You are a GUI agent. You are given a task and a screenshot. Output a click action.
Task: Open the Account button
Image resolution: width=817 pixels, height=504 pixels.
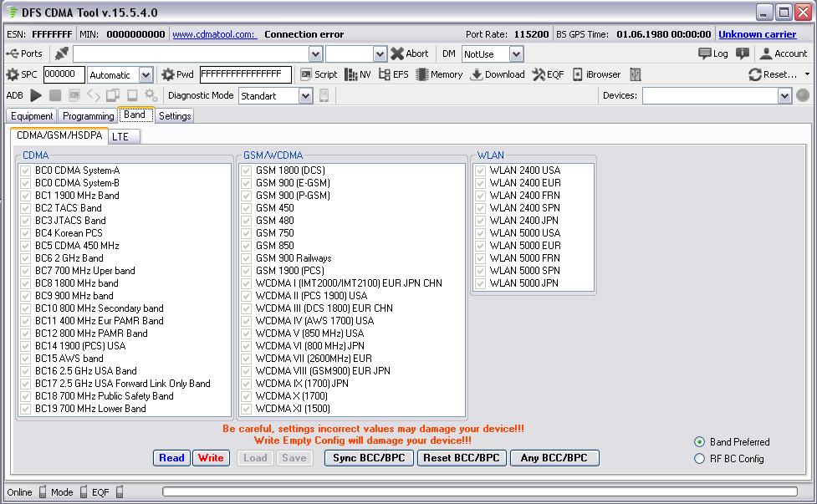point(783,53)
